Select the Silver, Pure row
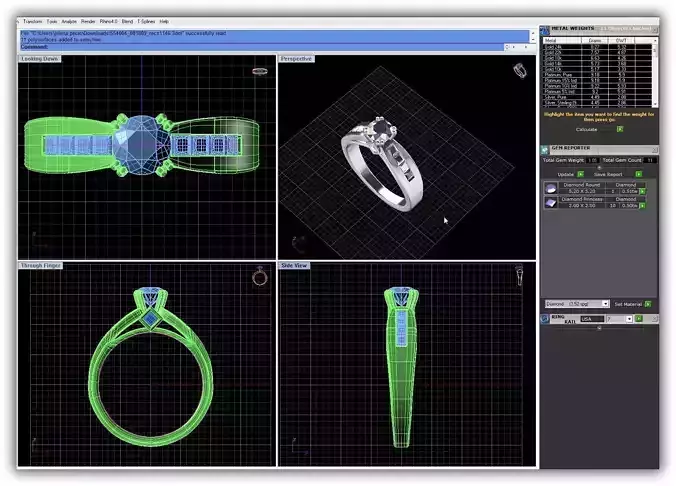The height and width of the screenshot is (486, 676). tap(598, 97)
